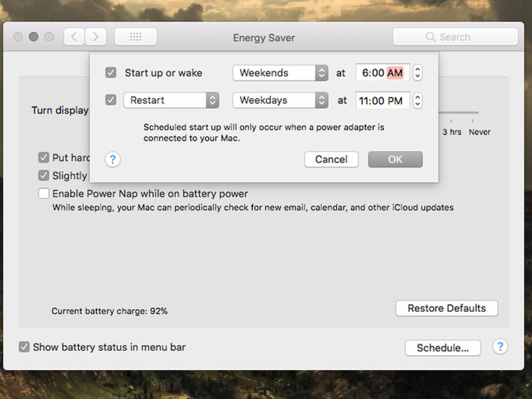Open the Weekdays day dropdown
The image size is (532, 399).
pyautogui.click(x=280, y=100)
